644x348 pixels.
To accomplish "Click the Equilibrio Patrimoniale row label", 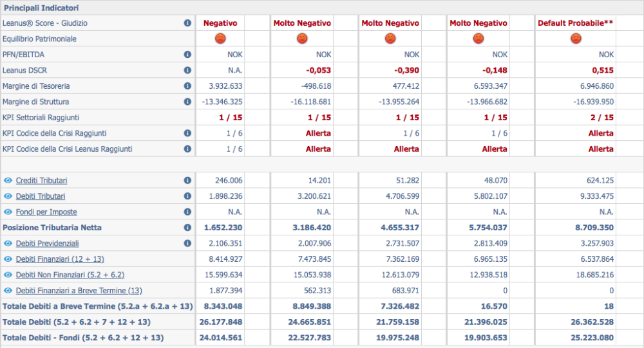I will tap(39, 39).
